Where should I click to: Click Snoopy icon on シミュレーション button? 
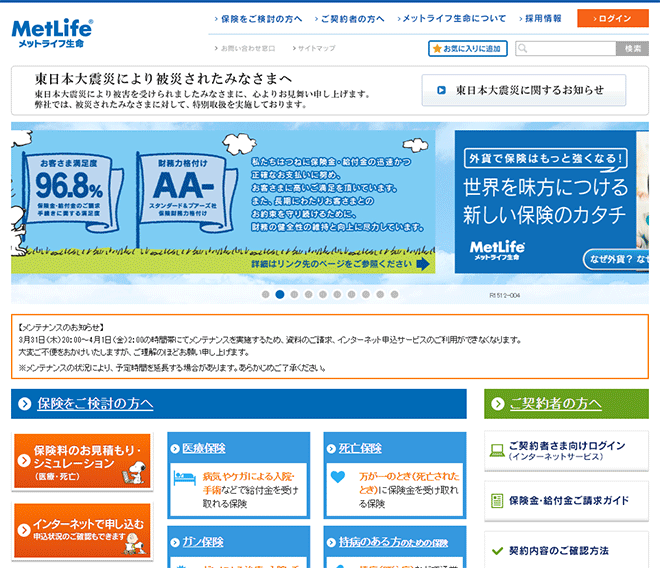click(134, 472)
